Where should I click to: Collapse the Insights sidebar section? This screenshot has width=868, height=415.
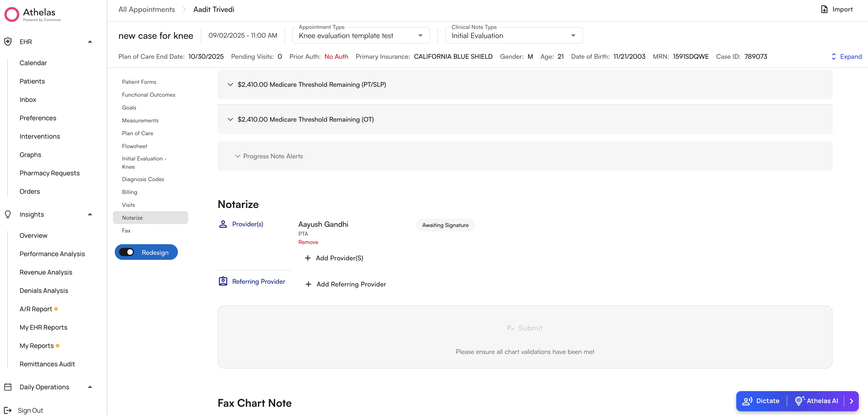click(x=90, y=214)
